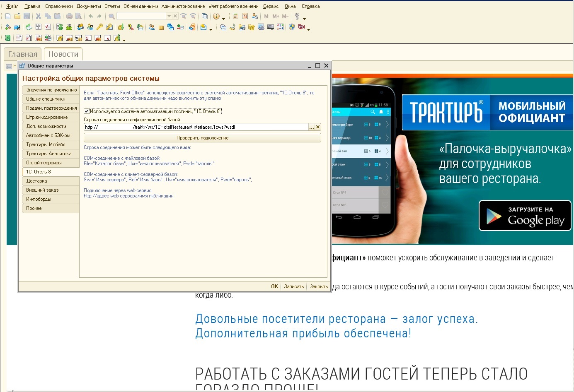Click the Open file icon
The height and width of the screenshot is (392, 574).
click(17, 16)
